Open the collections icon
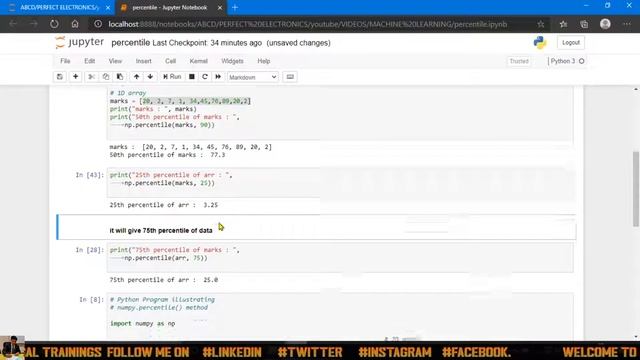This screenshot has height=360, width=640. pyautogui.click(x=584, y=24)
